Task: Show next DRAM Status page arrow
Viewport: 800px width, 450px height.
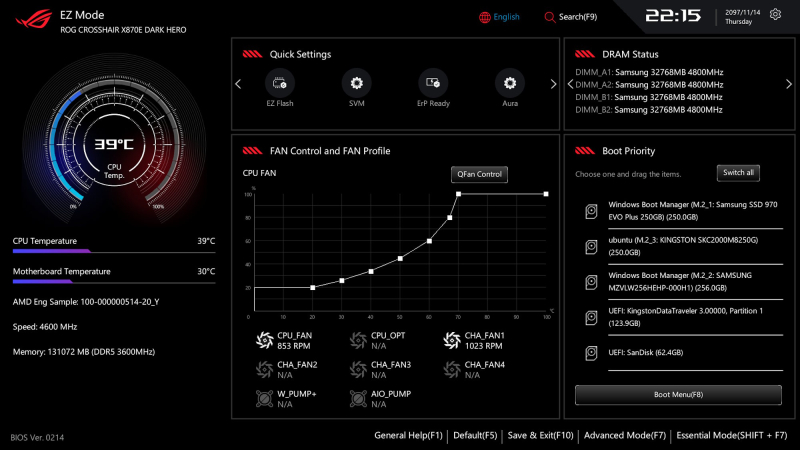Action: click(x=788, y=84)
